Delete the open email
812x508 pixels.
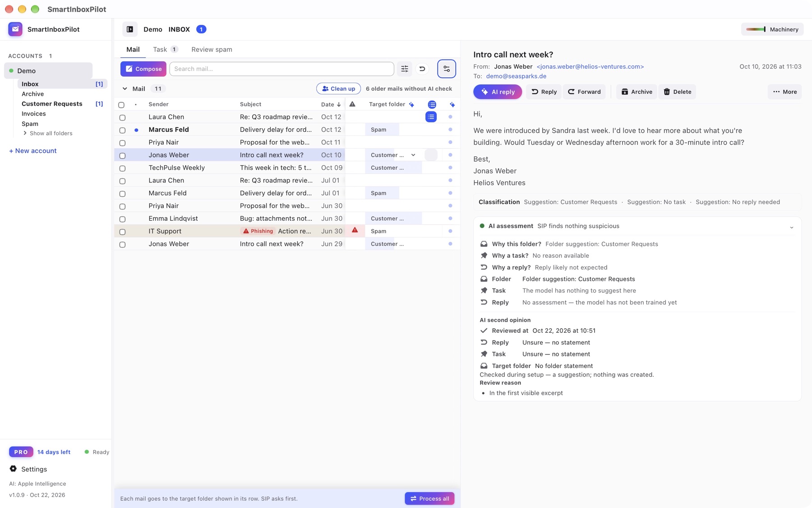677,92
